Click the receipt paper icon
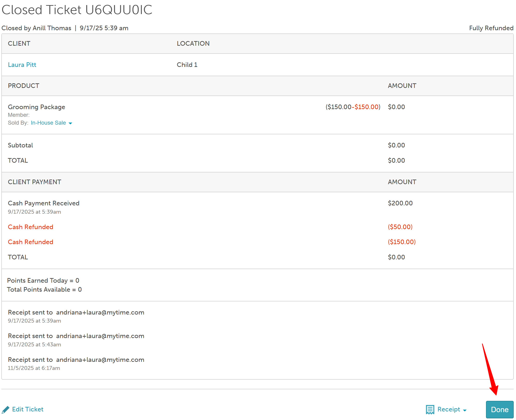Image resolution: width=516 pixels, height=420 pixels. [x=430, y=410]
